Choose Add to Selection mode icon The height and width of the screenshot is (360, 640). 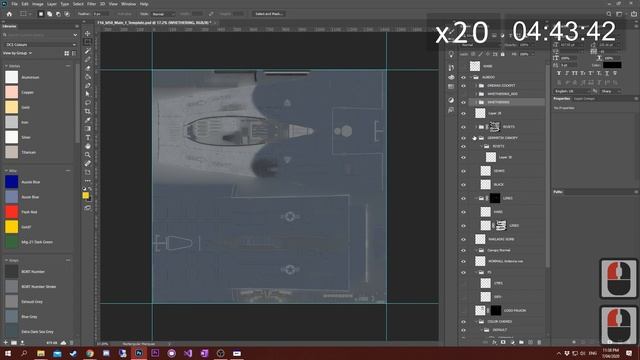(49, 14)
